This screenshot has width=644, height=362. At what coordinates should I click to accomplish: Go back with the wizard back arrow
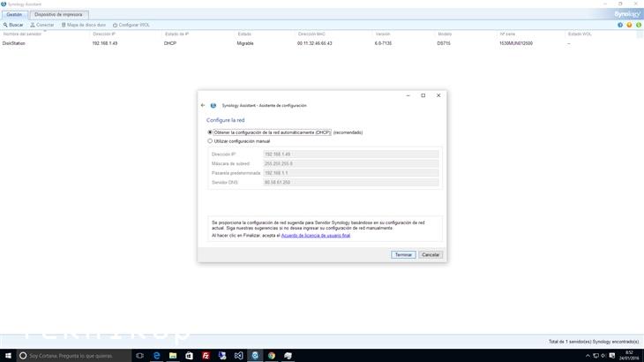point(203,105)
